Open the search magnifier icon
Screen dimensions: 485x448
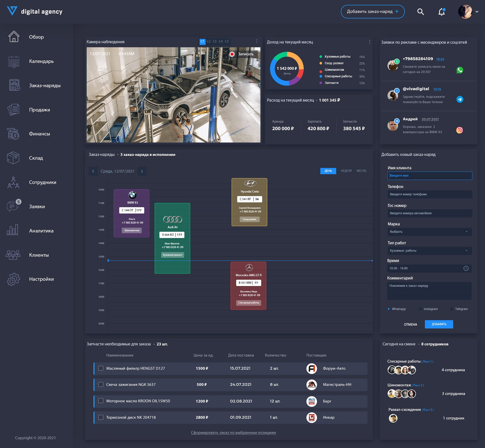point(420,12)
